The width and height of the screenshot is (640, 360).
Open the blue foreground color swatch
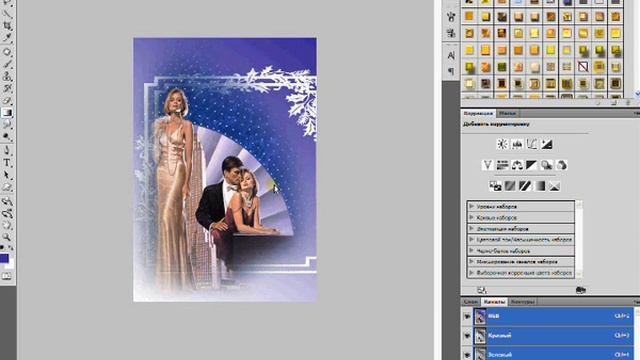pos(4,258)
